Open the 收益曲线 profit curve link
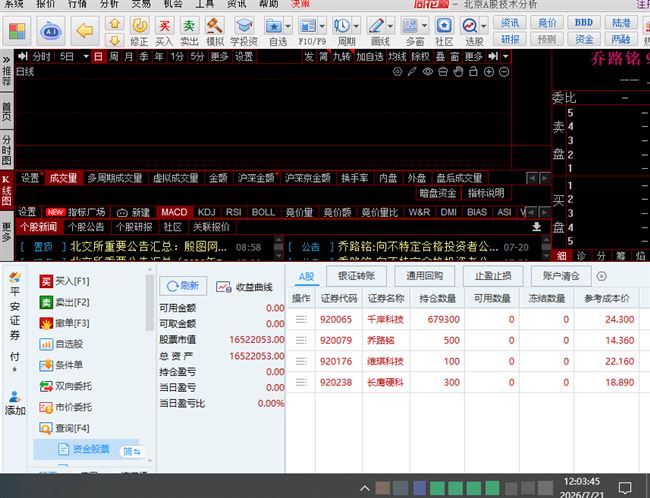 click(x=245, y=287)
